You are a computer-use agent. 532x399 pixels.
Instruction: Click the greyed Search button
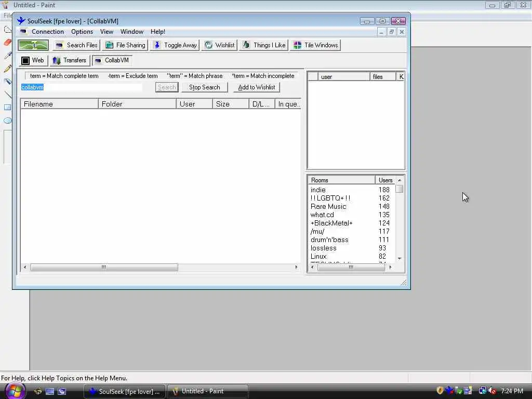pos(167,87)
